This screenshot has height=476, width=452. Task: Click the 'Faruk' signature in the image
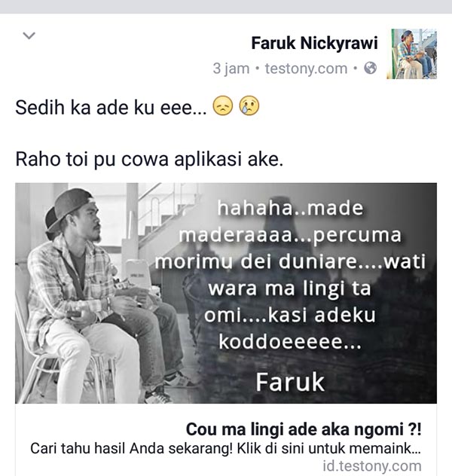pyautogui.click(x=290, y=382)
